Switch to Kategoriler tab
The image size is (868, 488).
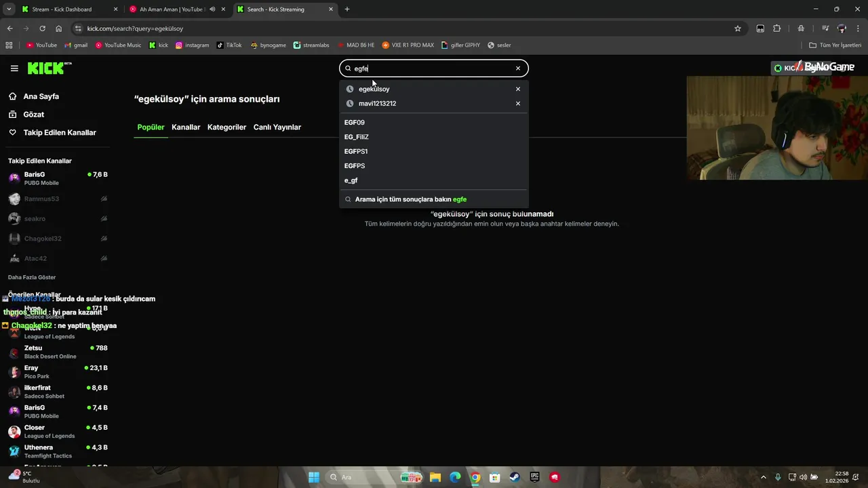coord(226,127)
